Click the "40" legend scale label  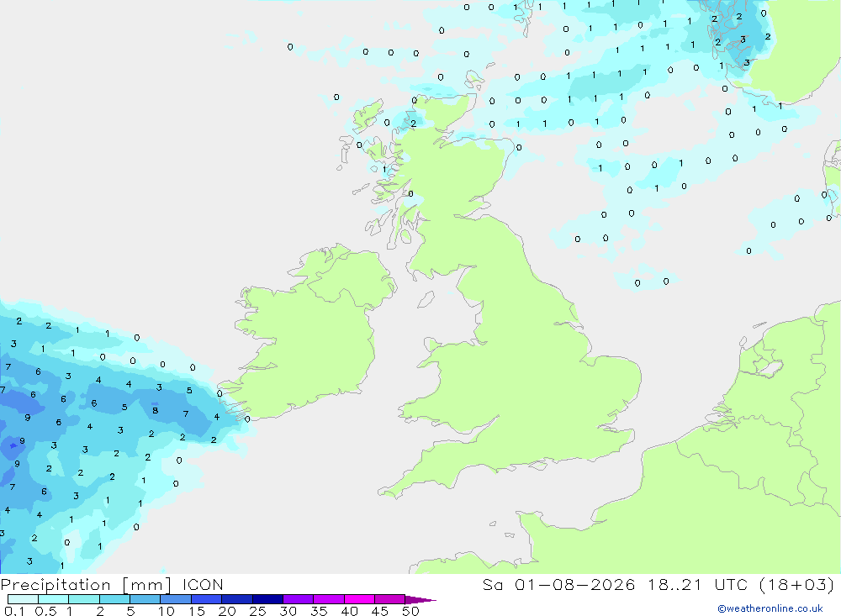click(350, 611)
